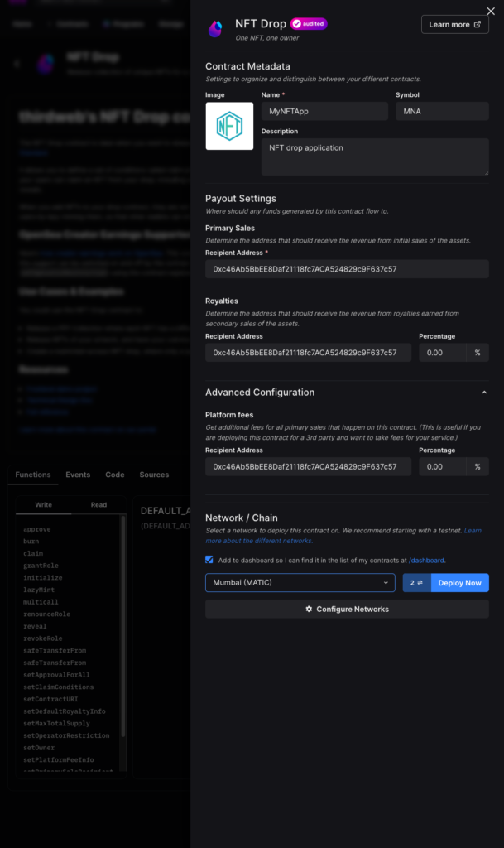Uncheck Add to dashboard checkbox

(x=209, y=560)
